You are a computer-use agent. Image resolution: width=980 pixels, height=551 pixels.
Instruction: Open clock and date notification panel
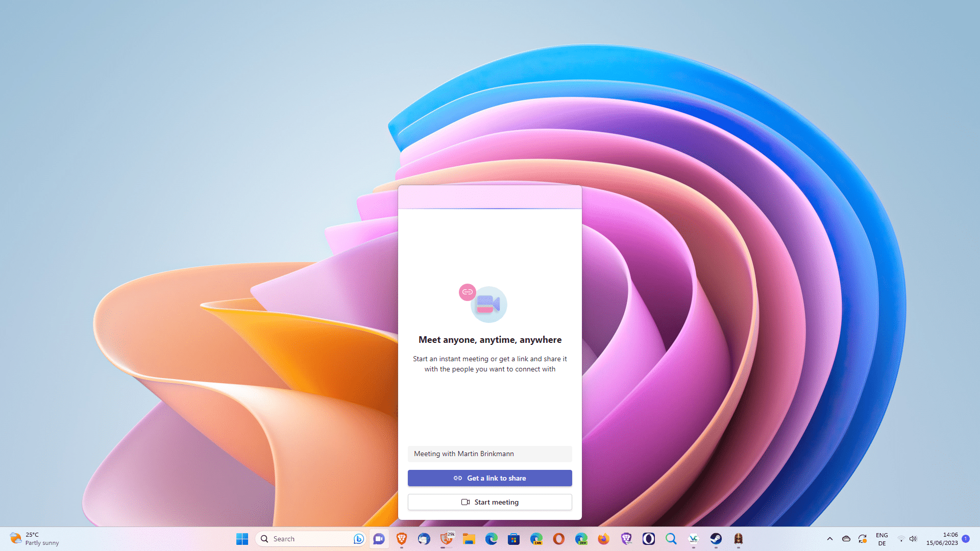click(x=942, y=539)
